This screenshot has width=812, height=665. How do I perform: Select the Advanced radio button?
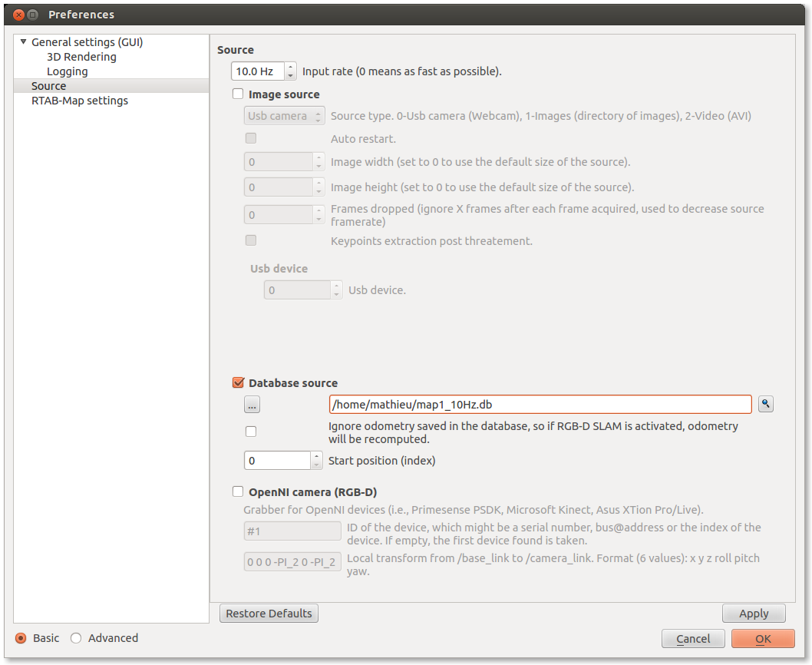(x=76, y=638)
